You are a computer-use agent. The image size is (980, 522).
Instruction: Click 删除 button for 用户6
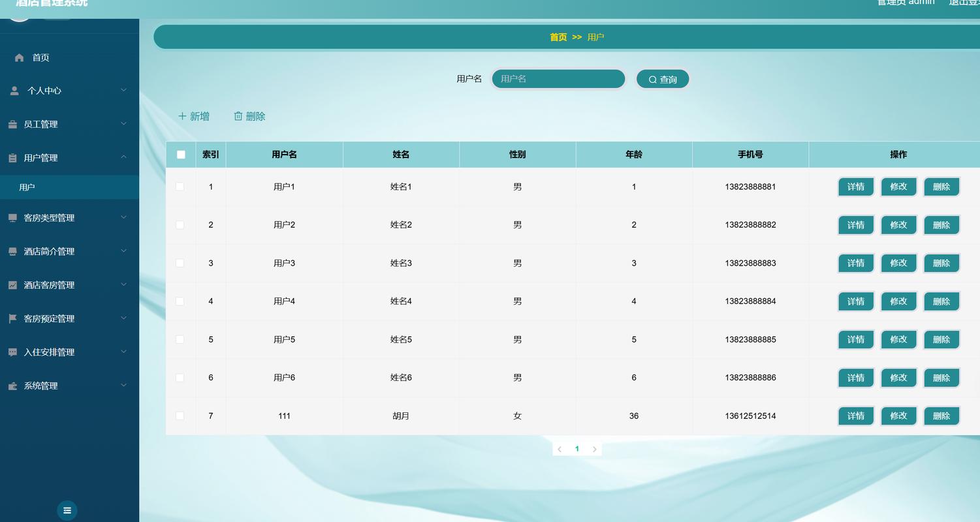coord(941,378)
